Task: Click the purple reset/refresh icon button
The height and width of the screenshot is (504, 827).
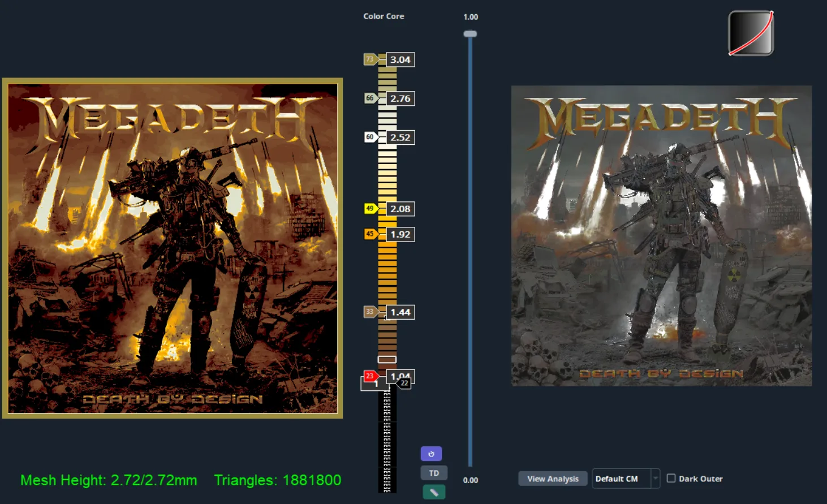Action: [431, 454]
